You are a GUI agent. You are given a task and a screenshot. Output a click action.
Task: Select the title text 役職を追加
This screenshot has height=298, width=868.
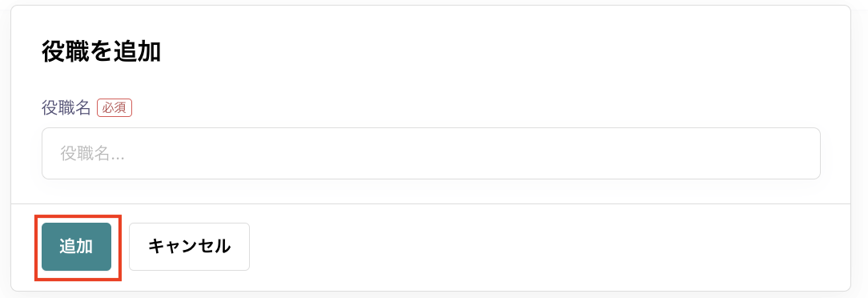102,52
